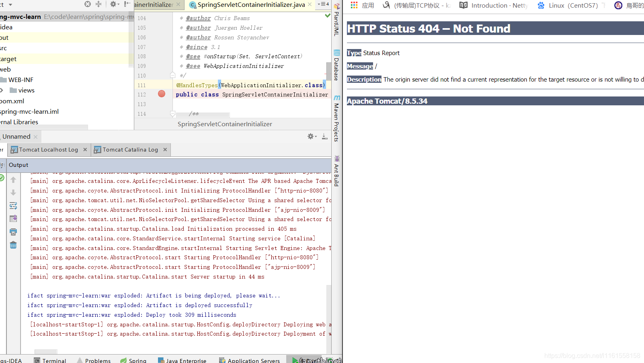Open the Problems tool window
Viewport: 644px width, 363px height.
coord(94,361)
